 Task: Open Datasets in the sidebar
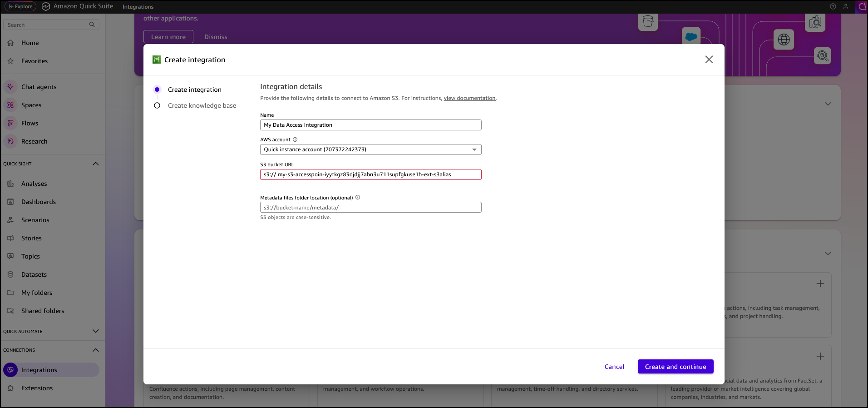(34, 274)
